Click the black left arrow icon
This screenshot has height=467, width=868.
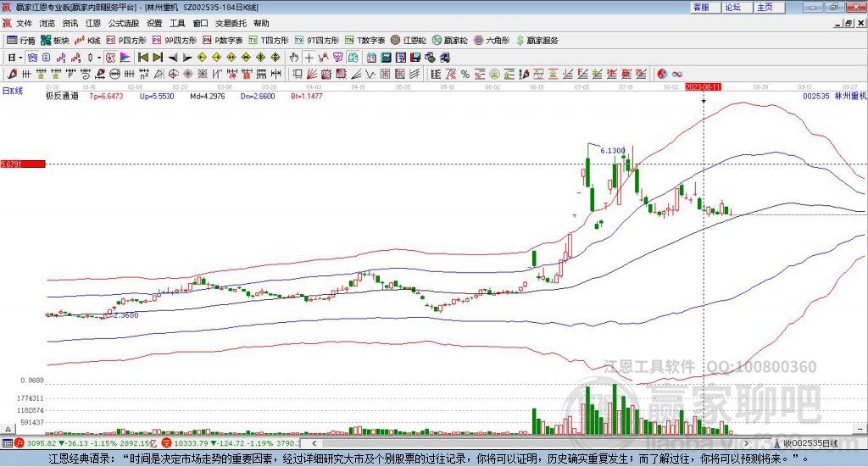pyautogui.click(x=173, y=58)
